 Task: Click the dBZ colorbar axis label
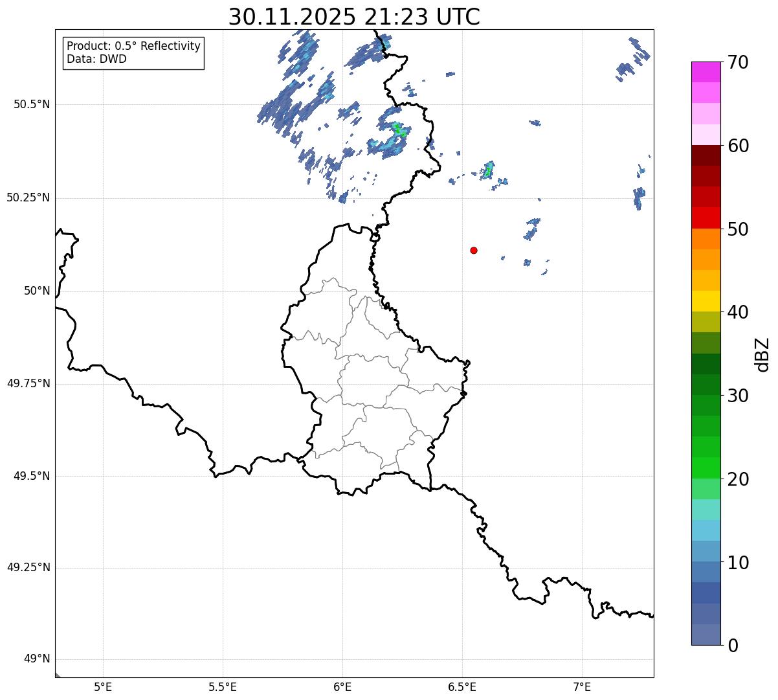(x=762, y=354)
